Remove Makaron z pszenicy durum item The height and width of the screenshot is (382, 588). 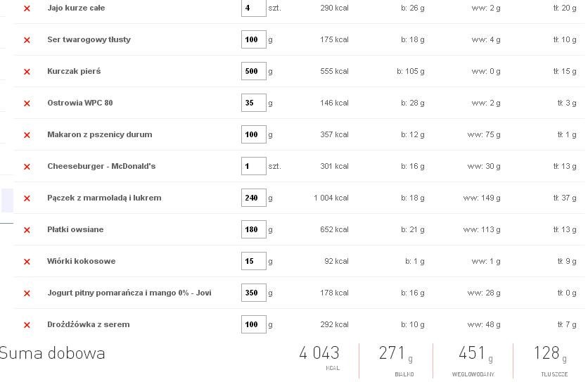(27, 134)
